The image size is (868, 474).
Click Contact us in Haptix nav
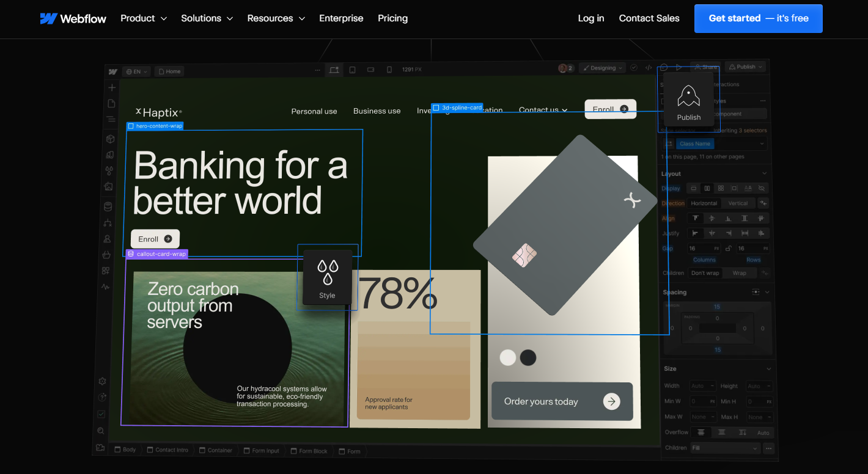coord(543,110)
